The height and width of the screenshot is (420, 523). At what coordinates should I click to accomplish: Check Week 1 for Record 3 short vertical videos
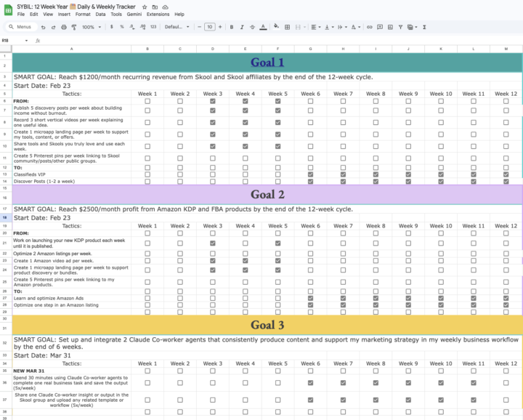pyautogui.click(x=147, y=122)
